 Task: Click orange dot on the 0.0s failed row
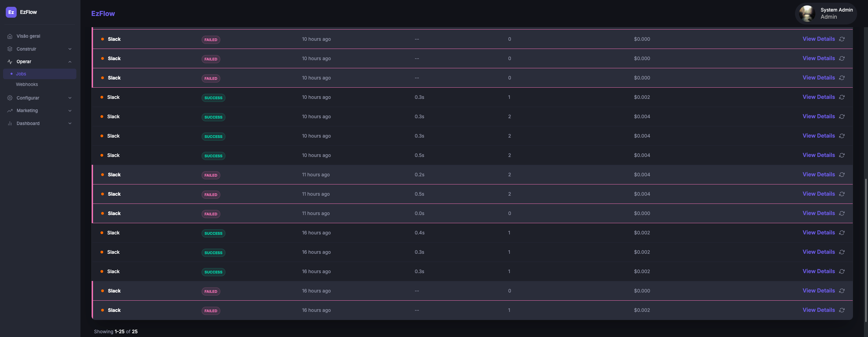(103, 213)
